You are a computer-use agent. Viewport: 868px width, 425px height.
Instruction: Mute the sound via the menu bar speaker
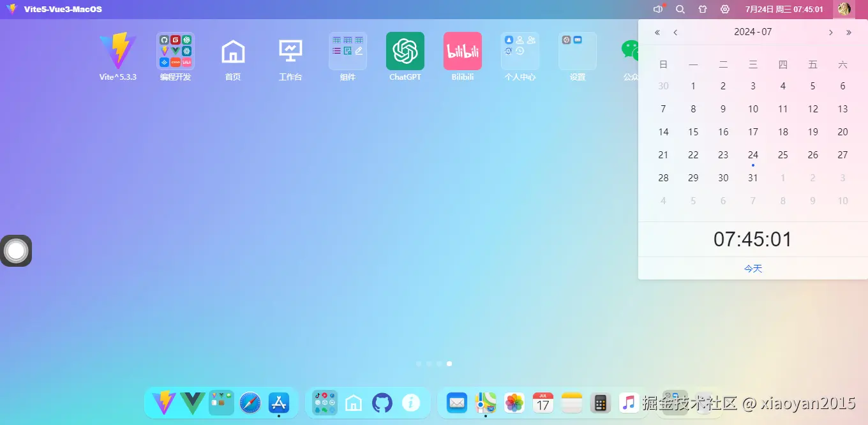coord(657,10)
